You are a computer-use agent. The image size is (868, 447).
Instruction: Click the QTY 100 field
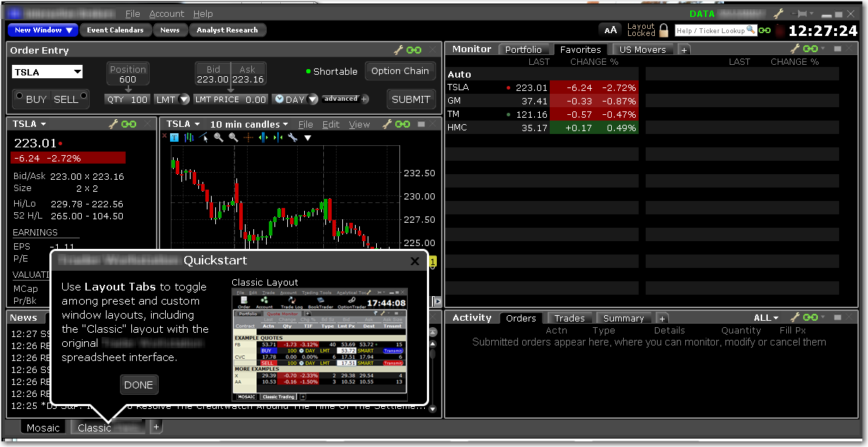point(127,99)
